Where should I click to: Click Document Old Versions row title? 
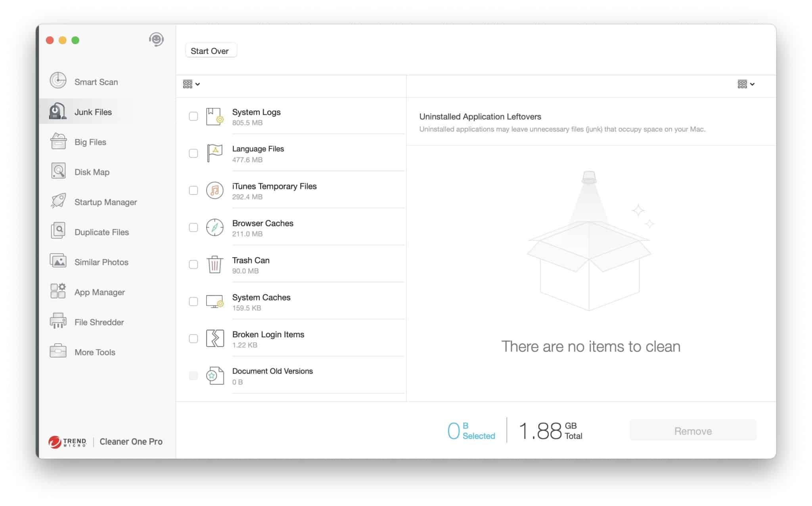pos(272,371)
